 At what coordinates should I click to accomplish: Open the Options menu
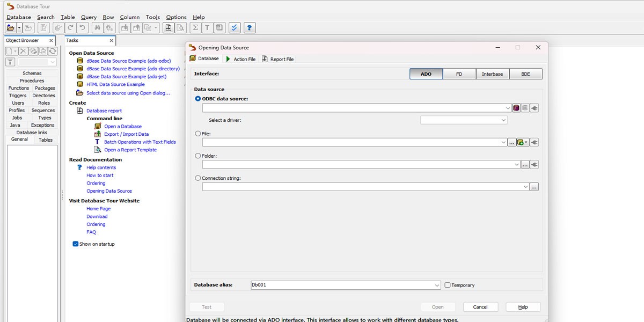[176, 17]
